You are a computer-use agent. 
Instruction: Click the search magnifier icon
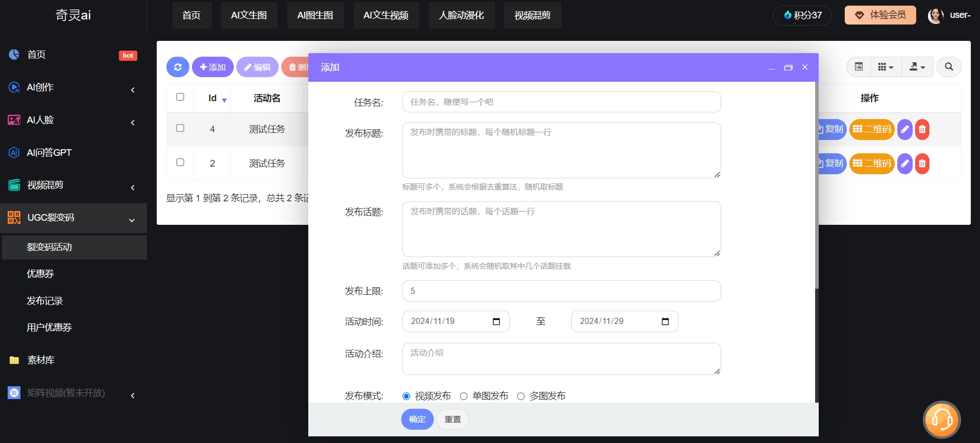[x=949, y=67]
